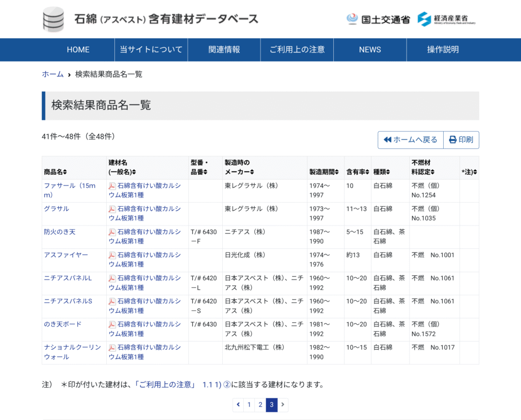This screenshot has height=420, width=521.
Task: Sort by 含有率 column arrows
Action: click(367, 172)
